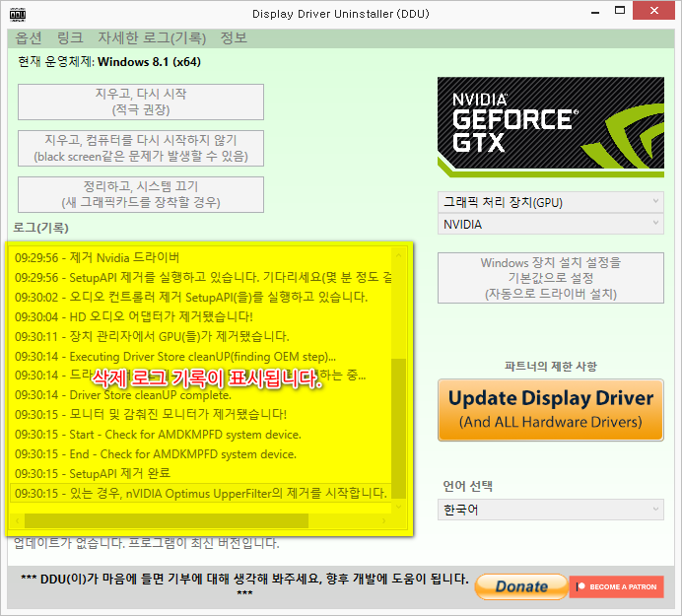Select log line 'End - Check for AMDKMPFD system device.'

click(200, 453)
